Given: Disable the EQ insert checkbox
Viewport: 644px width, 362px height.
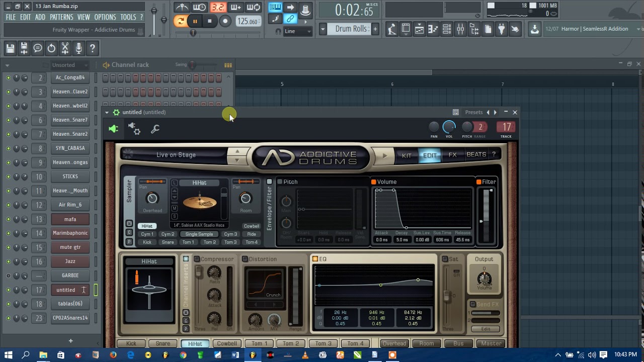Looking at the screenshot, I should click(315, 259).
